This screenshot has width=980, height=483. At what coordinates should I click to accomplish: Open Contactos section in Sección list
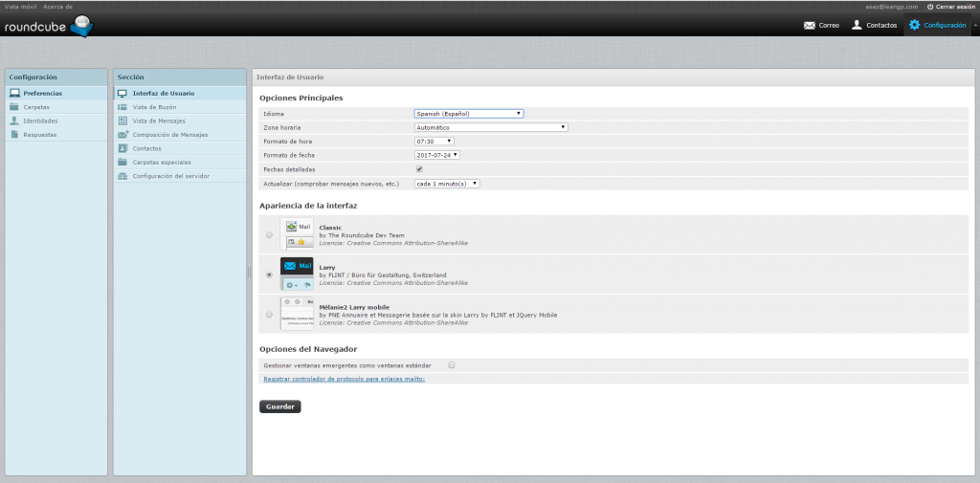(x=180, y=148)
